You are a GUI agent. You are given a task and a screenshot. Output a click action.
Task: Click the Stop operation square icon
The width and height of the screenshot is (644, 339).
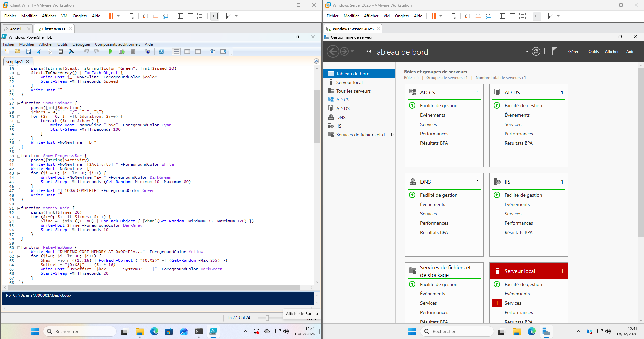[x=133, y=51]
